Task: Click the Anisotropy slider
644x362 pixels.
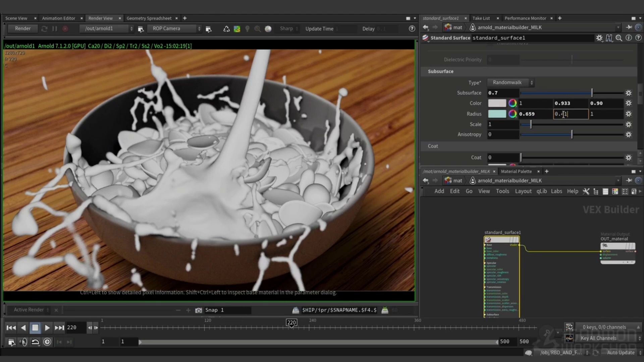Action: click(x=572, y=134)
